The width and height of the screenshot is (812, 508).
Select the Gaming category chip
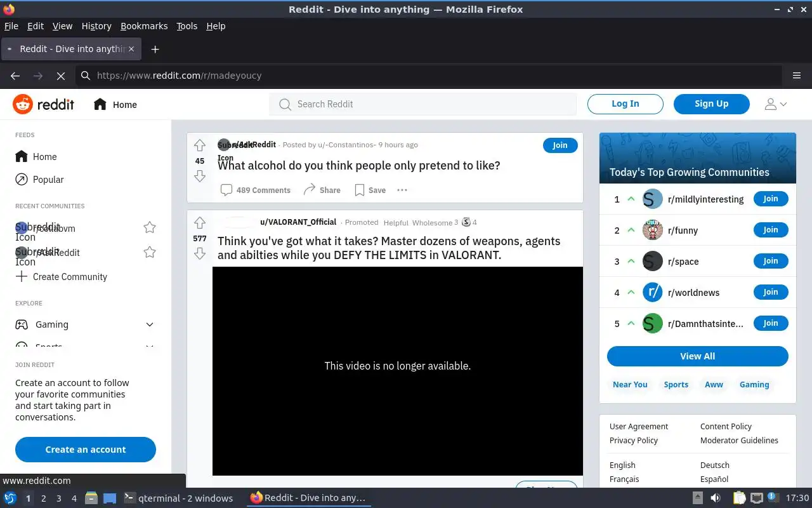[x=754, y=385]
